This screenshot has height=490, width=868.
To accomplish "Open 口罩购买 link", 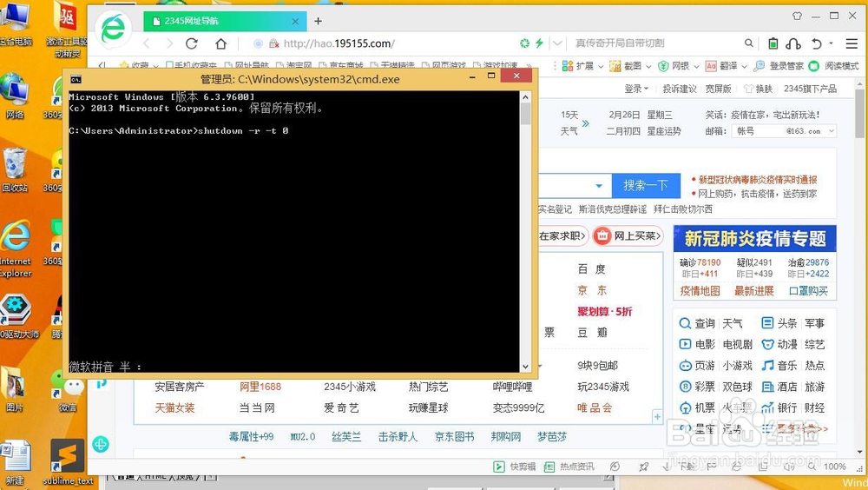I will [809, 291].
